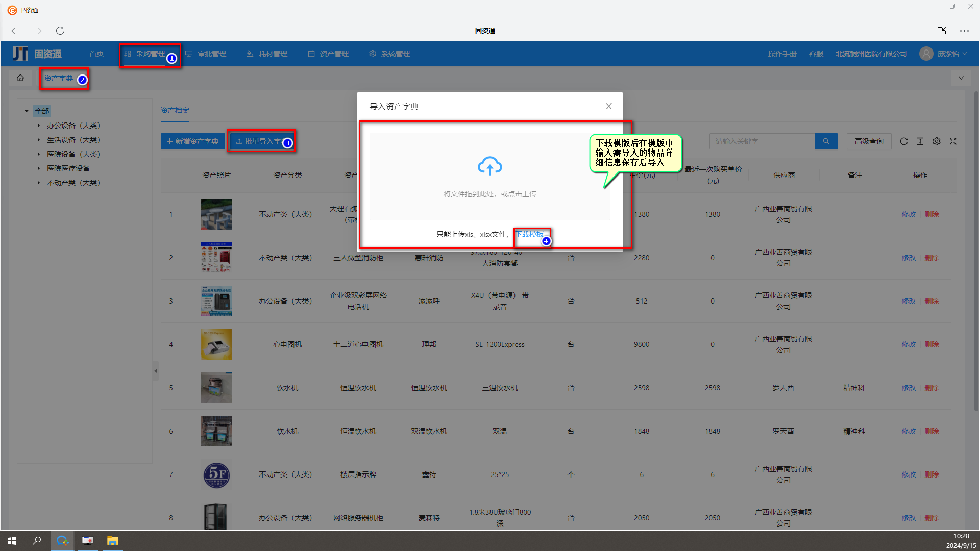980x551 pixels.
Task: Click 修改 for 网络服务器机柜 row
Action: [909, 518]
